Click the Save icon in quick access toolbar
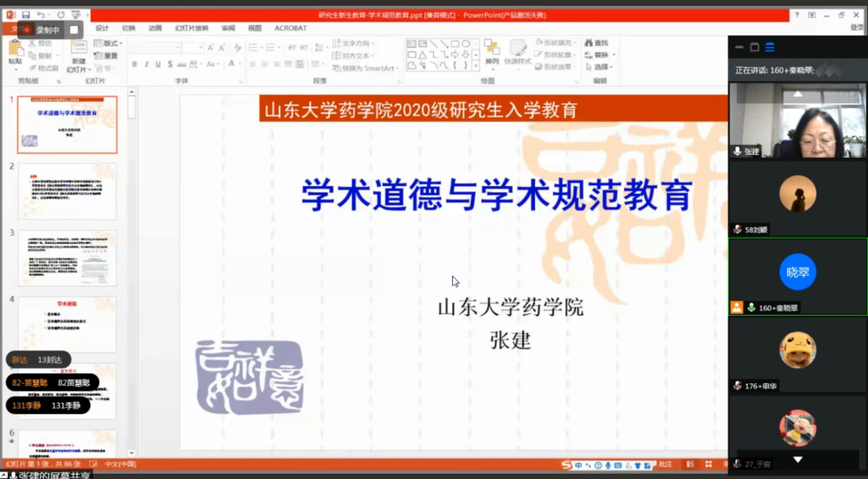The image size is (868, 479). pyautogui.click(x=25, y=15)
